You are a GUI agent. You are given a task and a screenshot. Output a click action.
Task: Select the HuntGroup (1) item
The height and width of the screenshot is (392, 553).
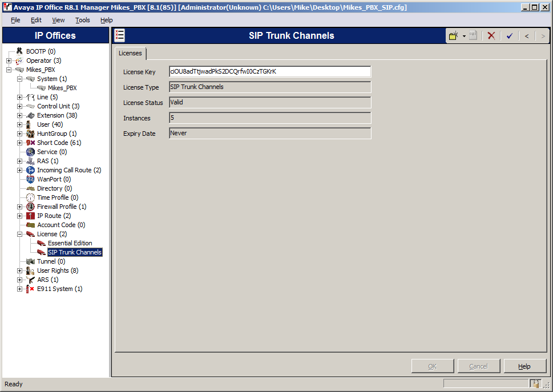pos(56,134)
